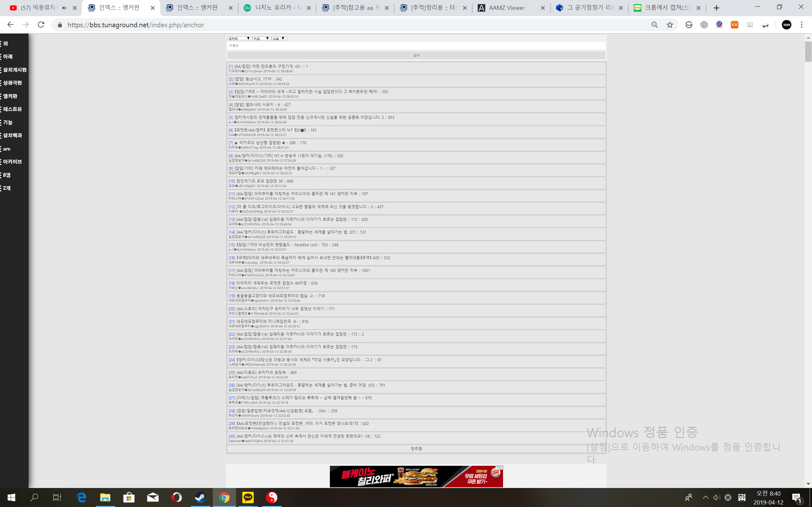The width and height of the screenshot is (812, 507).
Task: Open the Twitch extension icon
Action: coord(719,25)
